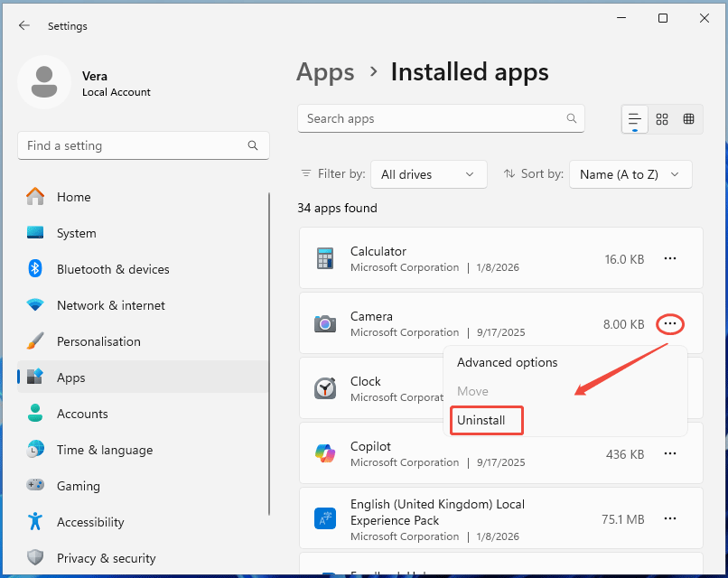The image size is (728, 578).
Task: Open the Copilot app icon
Action: click(x=326, y=453)
